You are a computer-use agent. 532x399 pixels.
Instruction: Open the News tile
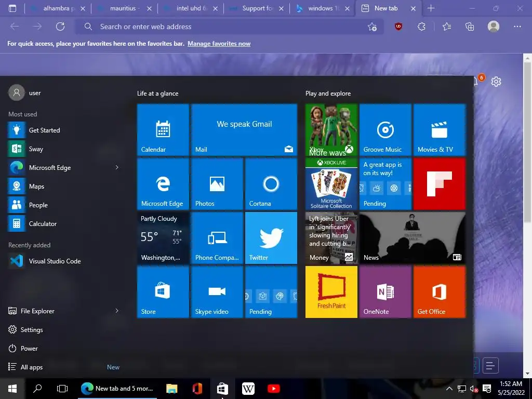pos(413,238)
